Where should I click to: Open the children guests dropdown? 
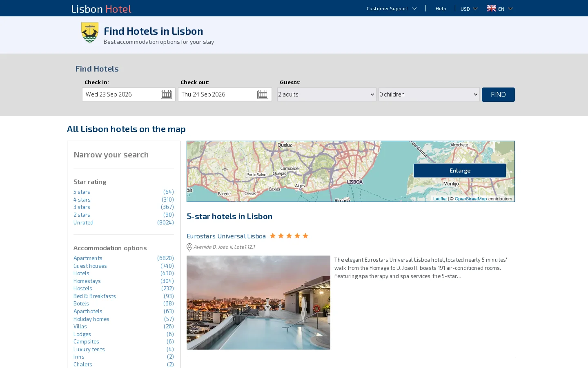429,94
